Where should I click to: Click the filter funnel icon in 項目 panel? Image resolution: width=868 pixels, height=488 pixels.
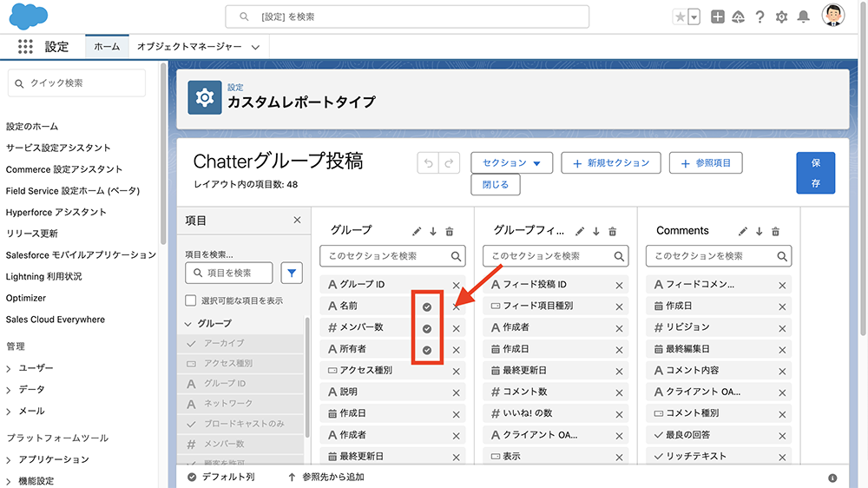click(x=292, y=273)
